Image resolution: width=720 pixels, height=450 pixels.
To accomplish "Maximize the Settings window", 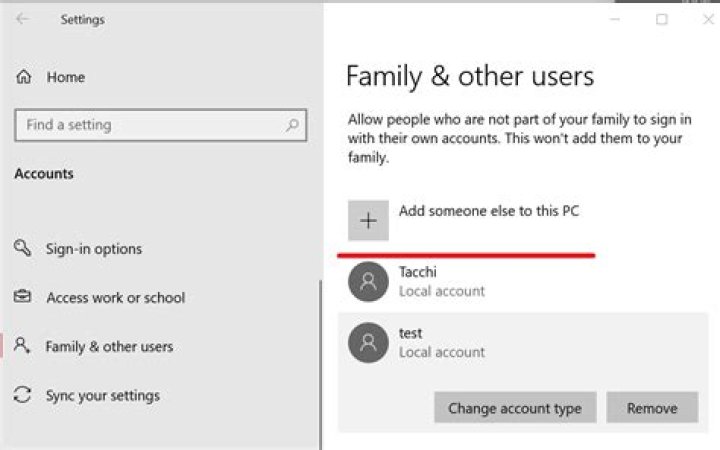I will [x=662, y=19].
